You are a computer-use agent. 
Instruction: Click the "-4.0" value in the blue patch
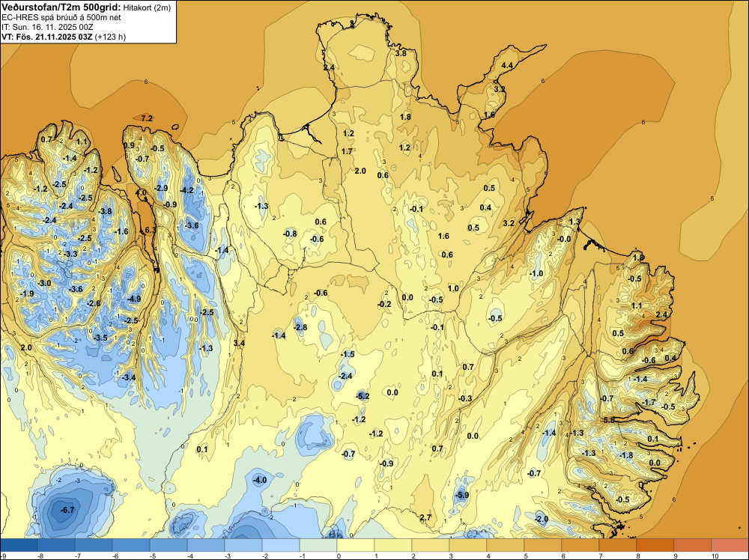pyautogui.click(x=260, y=480)
